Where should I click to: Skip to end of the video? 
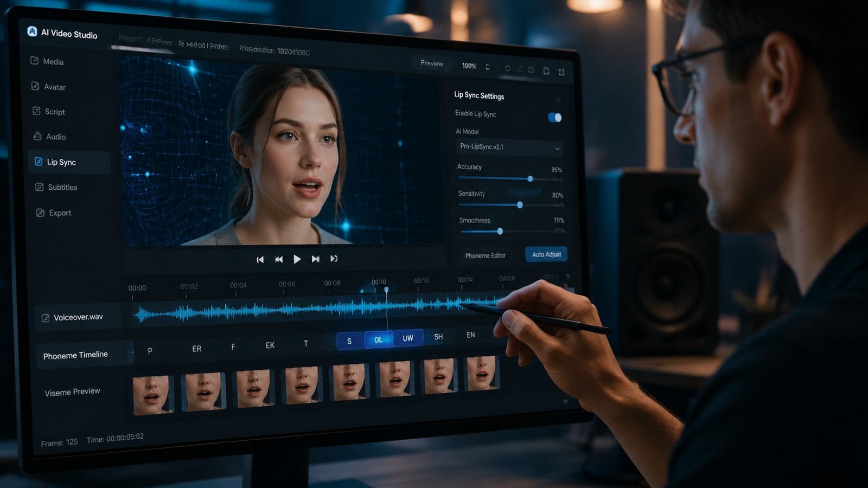coord(334,259)
